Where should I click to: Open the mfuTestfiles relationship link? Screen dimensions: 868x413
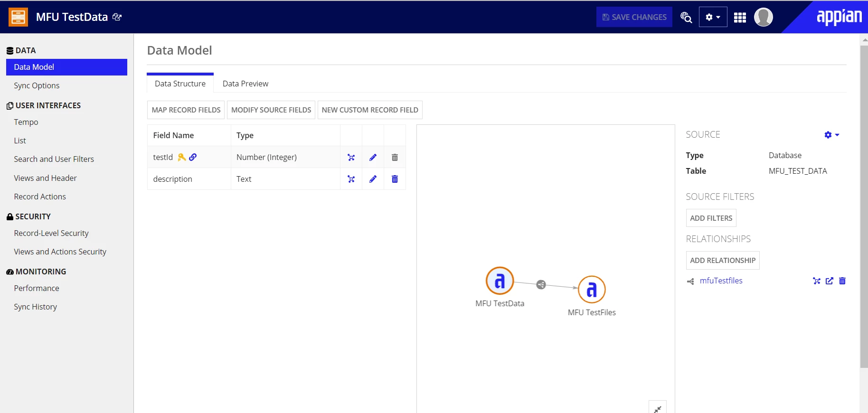pos(721,281)
